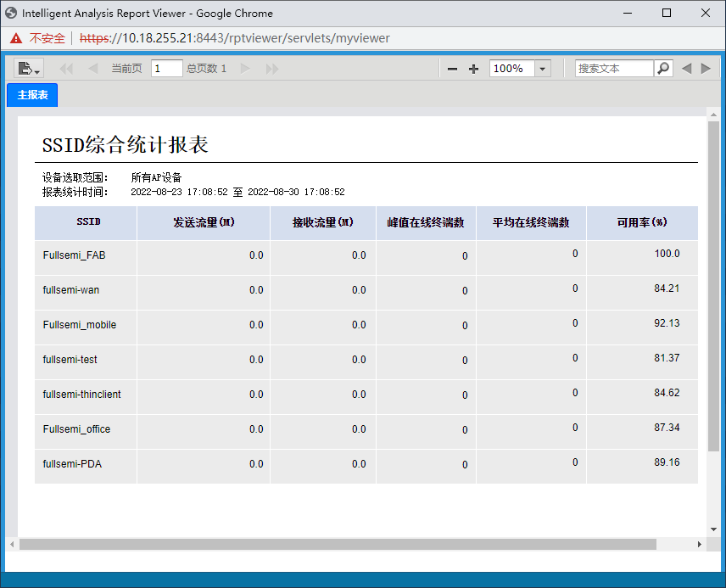
Task: Click the current page number field
Action: click(166, 69)
